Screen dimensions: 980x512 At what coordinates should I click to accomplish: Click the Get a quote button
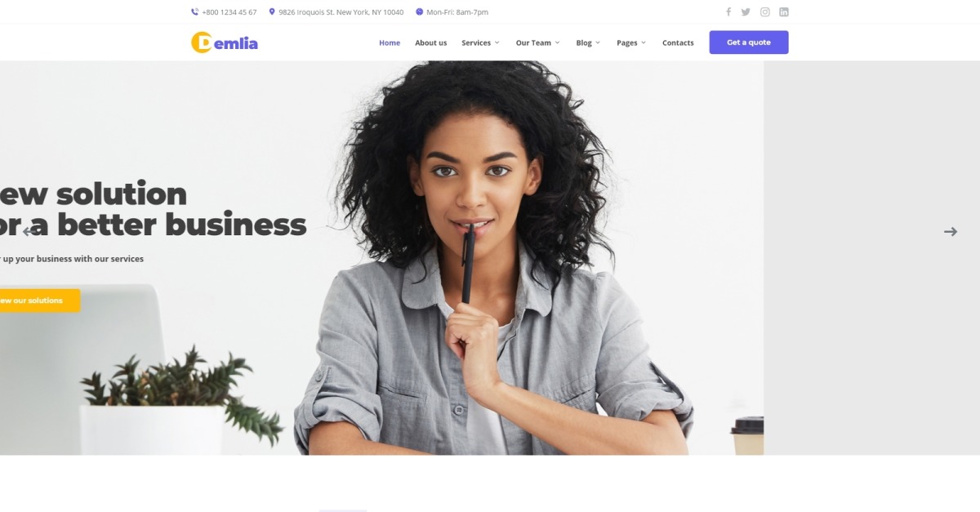click(749, 42)
